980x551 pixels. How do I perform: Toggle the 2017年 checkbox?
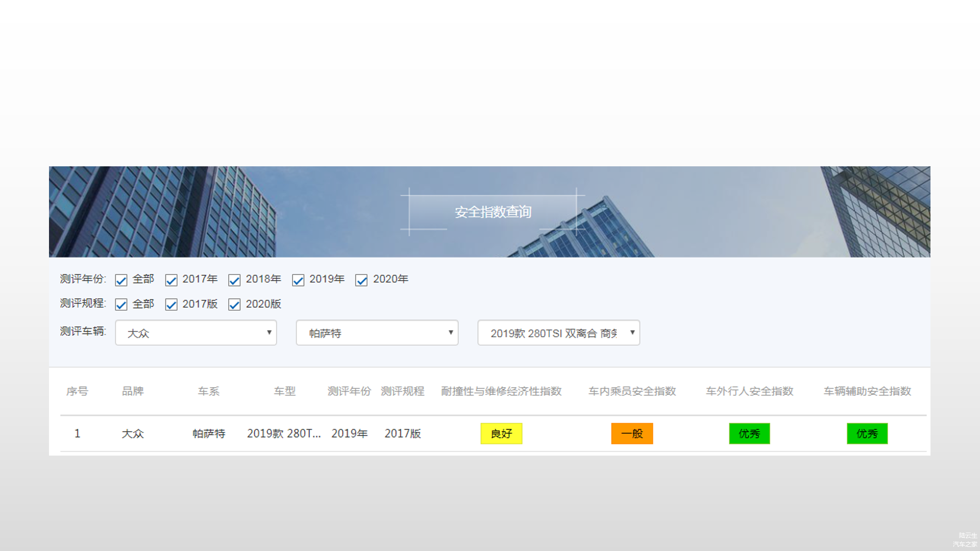tap(171, 280)
